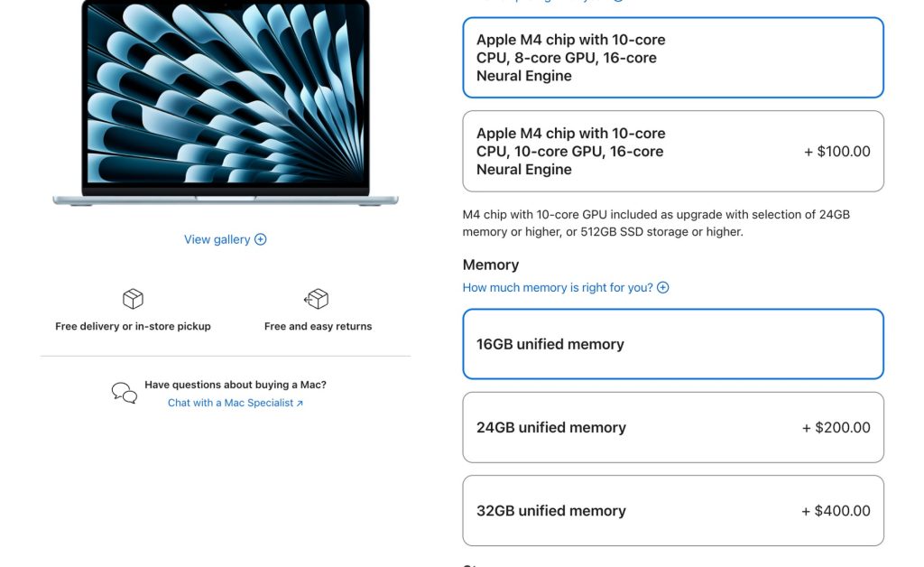Click the Memory section heading
The image size is (924, 567).
pyautogui.click(x=490, y=265)
